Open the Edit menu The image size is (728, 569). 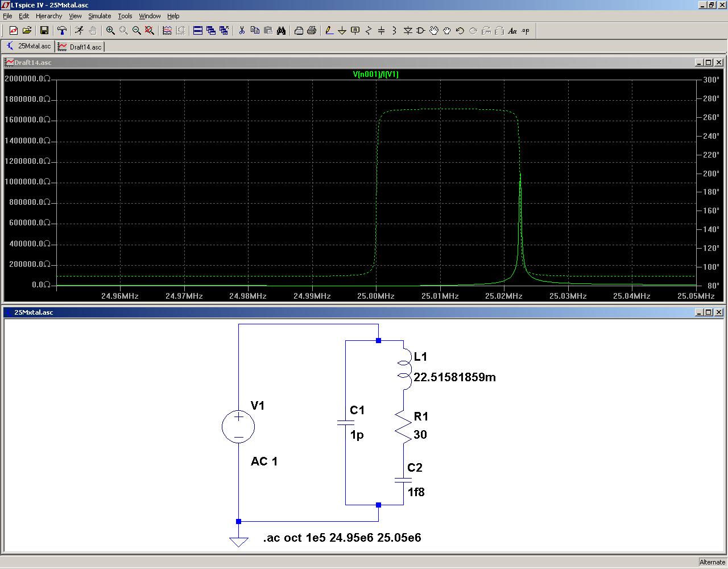coord(24,16)
